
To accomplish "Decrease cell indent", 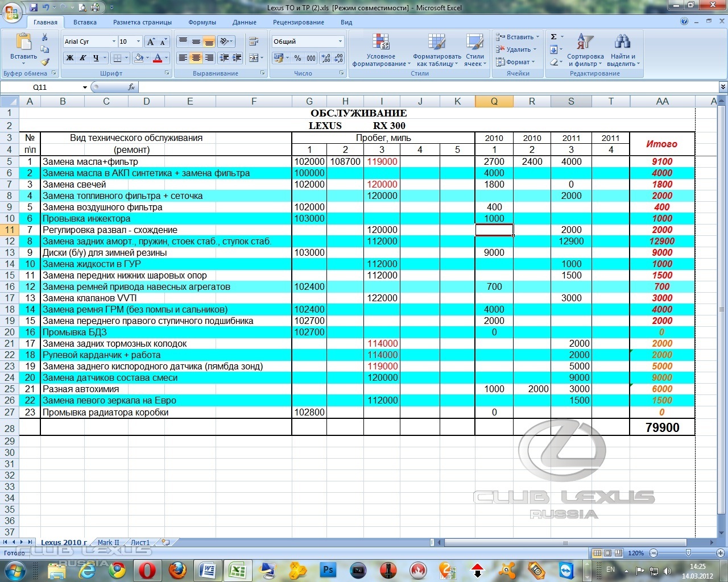I will click(224, 58).
